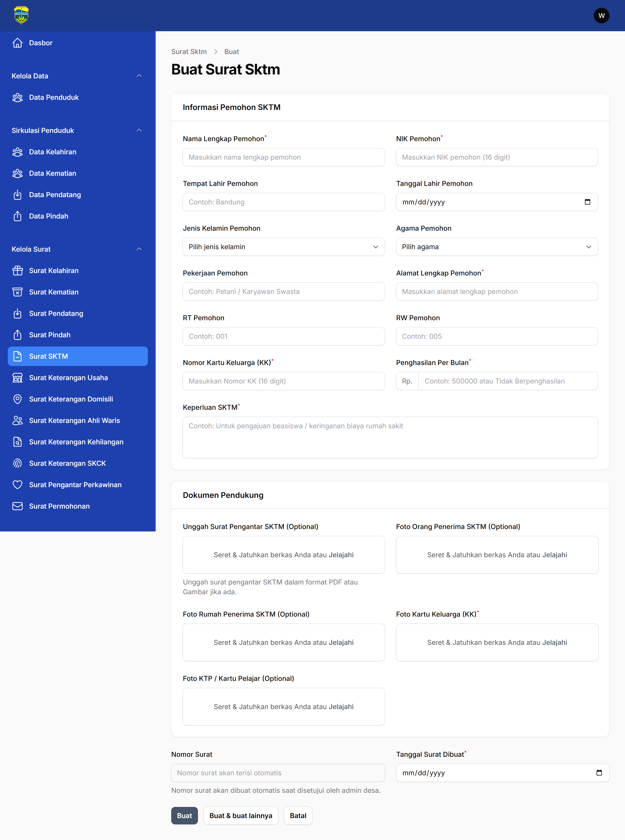Click the Surat Permohonan envelope icon
This screenshot has width=625, height=840.
tap(18, 506)
